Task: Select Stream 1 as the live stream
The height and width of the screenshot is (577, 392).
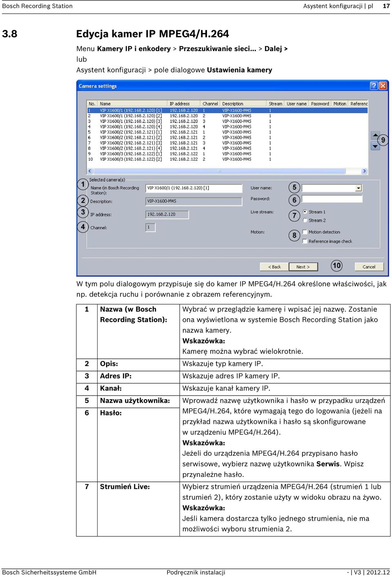Action: 305,212
